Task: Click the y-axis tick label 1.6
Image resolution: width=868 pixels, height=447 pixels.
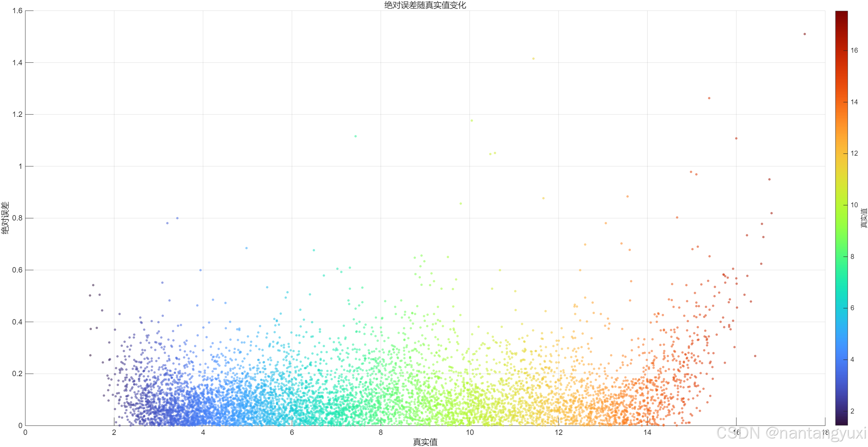Action: (x=17, y=11)
